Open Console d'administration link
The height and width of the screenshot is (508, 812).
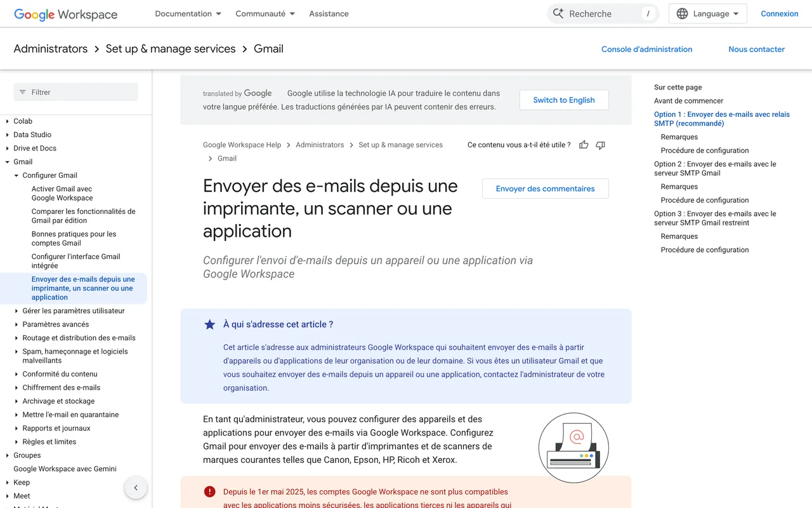646,49
